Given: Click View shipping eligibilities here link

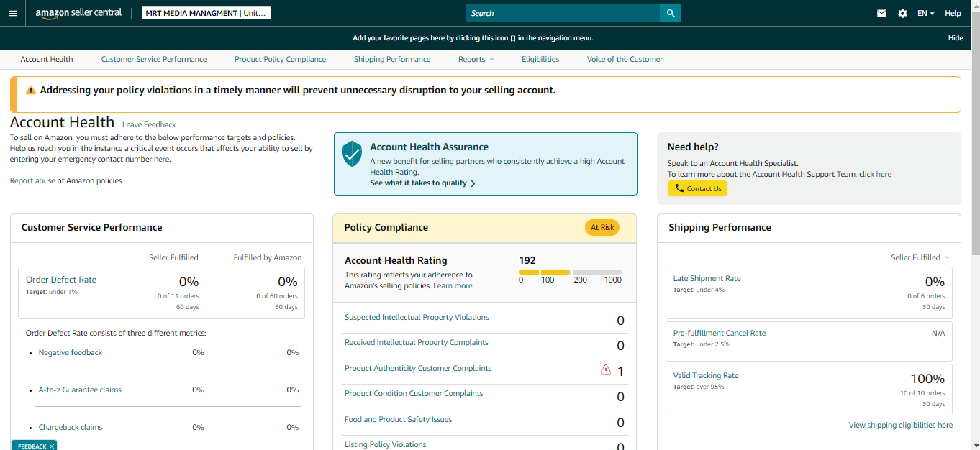Looking at the screenshot, I should [901, 425].
